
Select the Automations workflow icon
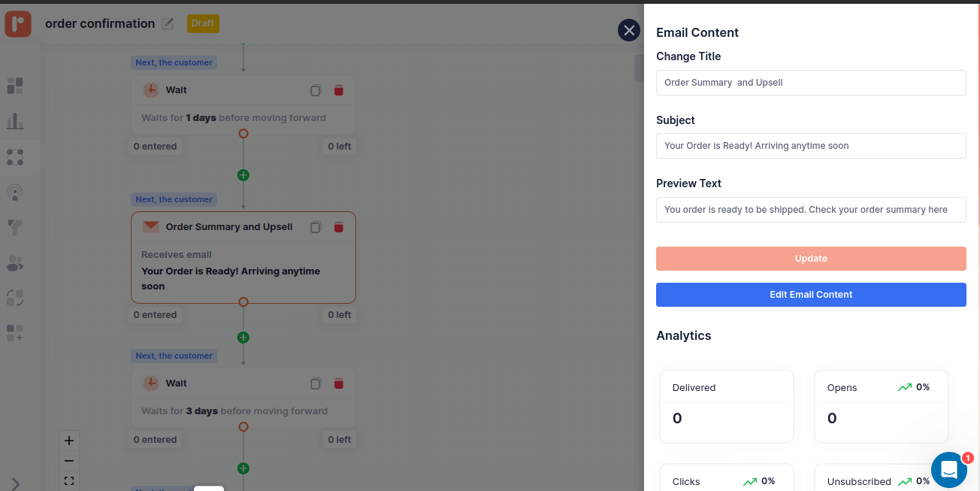click(15, 157)
